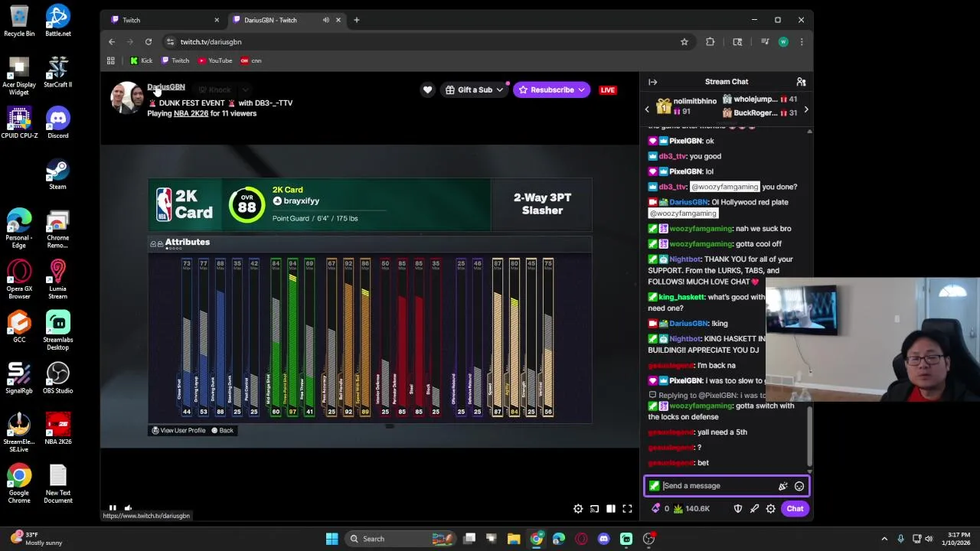This screenshot has height=551, width=980.
Task: Open Steam desktop shortcut
Action: [57, 174]
